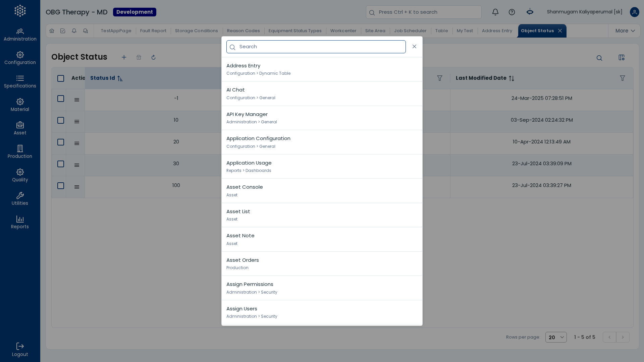This screenshot has height=362, width=644.
Task: Open the Production sidebar module
Action: tap(20, 153)
